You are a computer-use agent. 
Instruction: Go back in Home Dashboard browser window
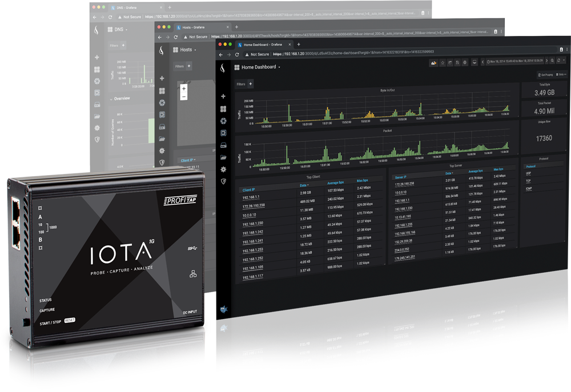coord(220,55)
